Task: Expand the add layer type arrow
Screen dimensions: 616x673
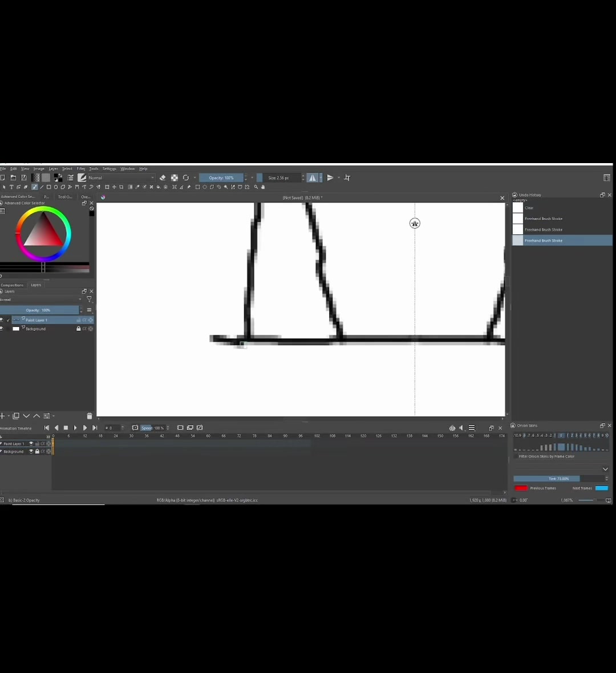Action: click(9, 416)
